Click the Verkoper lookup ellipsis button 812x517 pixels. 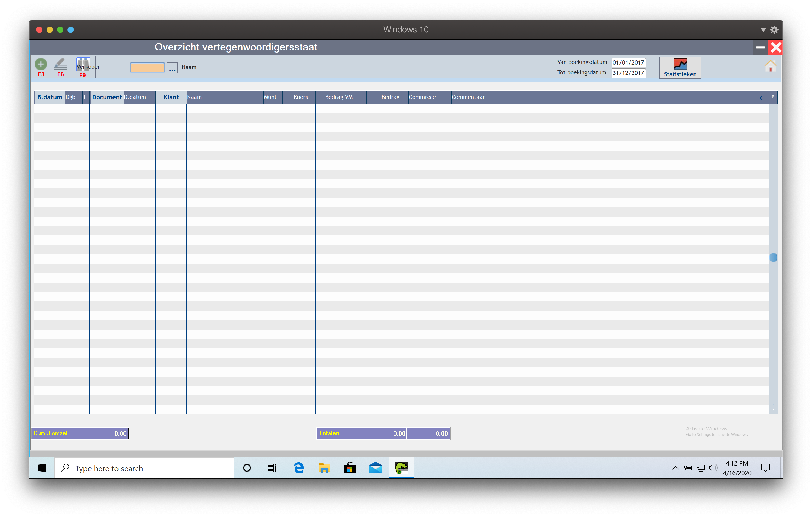point(172,68)
